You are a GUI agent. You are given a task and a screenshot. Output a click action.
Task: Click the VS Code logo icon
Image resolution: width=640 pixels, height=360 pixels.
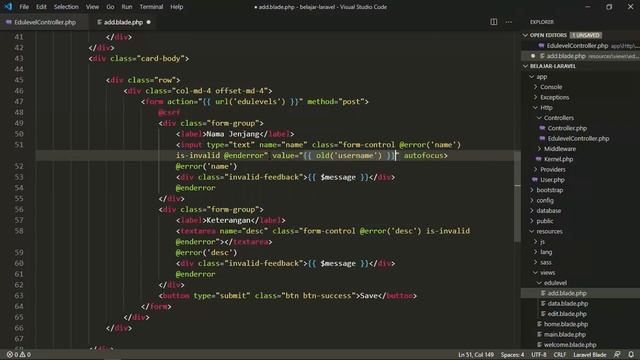pos(8,7)
